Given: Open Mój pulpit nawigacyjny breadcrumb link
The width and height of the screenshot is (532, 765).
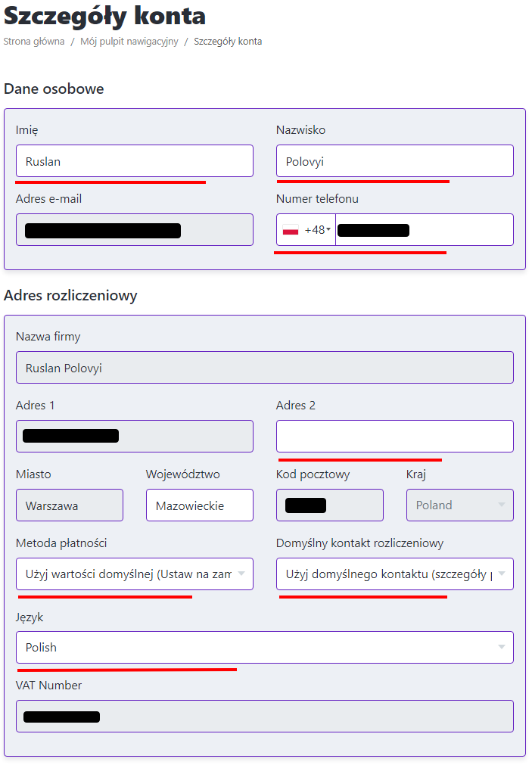Looking at the screenshot, I should (x=129, y=42).
